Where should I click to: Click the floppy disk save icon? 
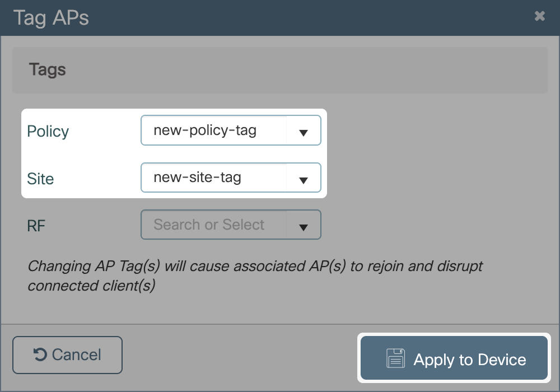[x=395, y=359]
